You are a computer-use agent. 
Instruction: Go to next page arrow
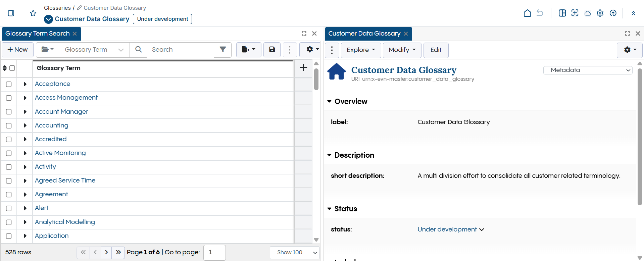106,252
